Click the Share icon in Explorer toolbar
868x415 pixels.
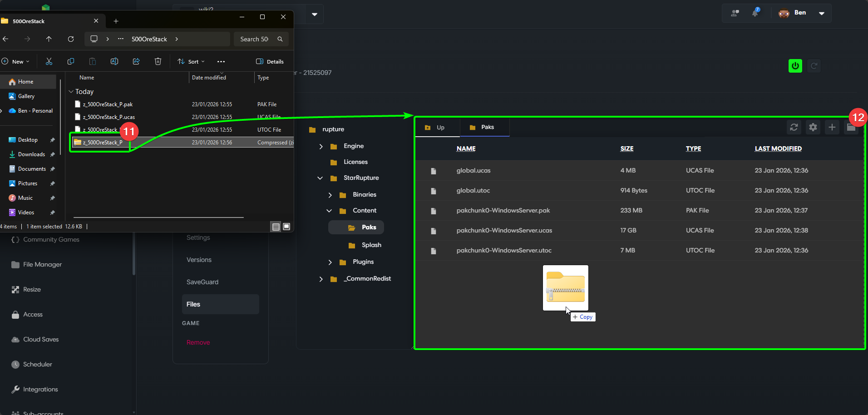click(136, 61)
